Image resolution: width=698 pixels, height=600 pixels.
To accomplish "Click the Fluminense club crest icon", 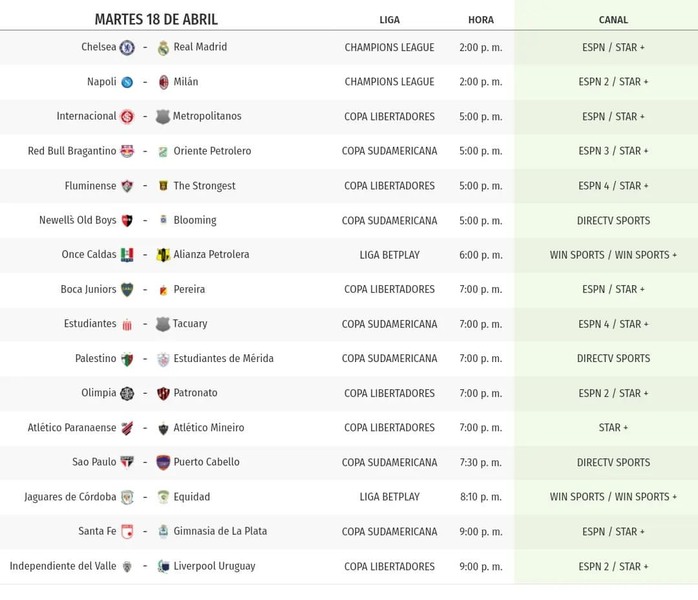I will click(127, 186).
